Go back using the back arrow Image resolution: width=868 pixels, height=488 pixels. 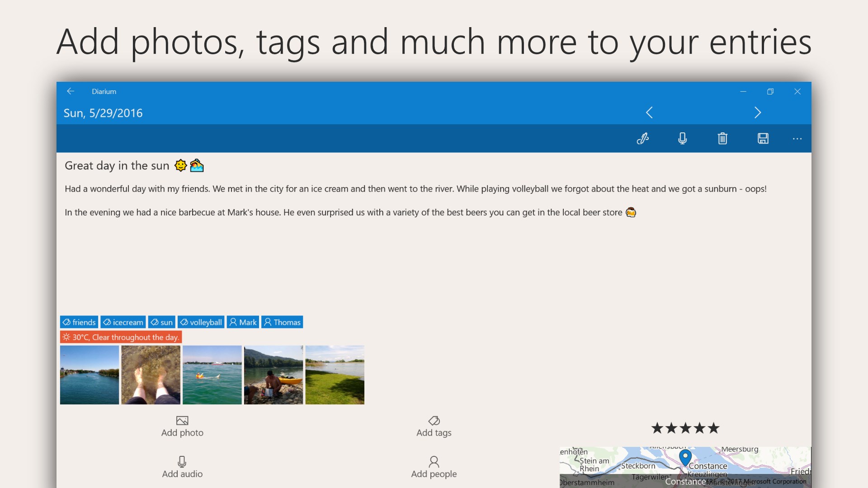(x=71, y=91)
